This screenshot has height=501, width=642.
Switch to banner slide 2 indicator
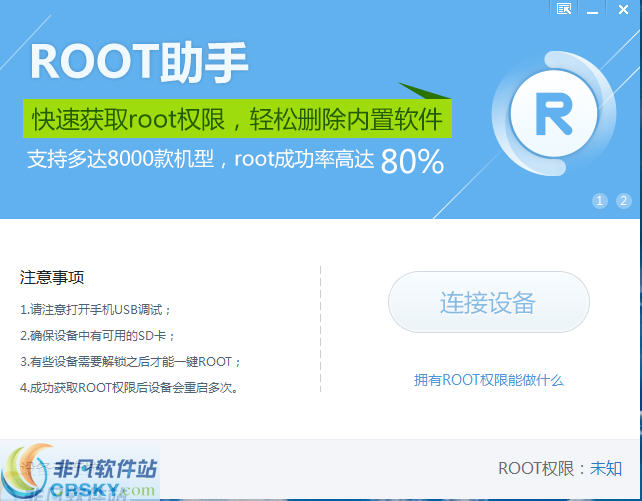pos(623,200)
